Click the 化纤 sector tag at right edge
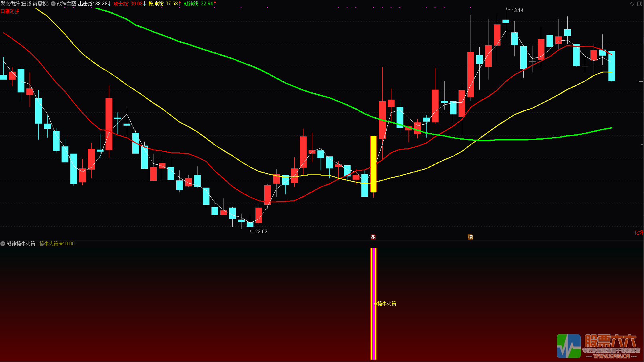Image resolution: width=644 pixels, height=362 pixels. (x=639, y=232)
